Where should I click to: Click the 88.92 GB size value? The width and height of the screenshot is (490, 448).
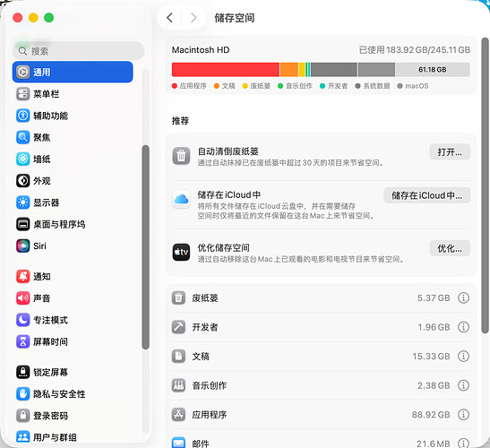click(431, 415)
